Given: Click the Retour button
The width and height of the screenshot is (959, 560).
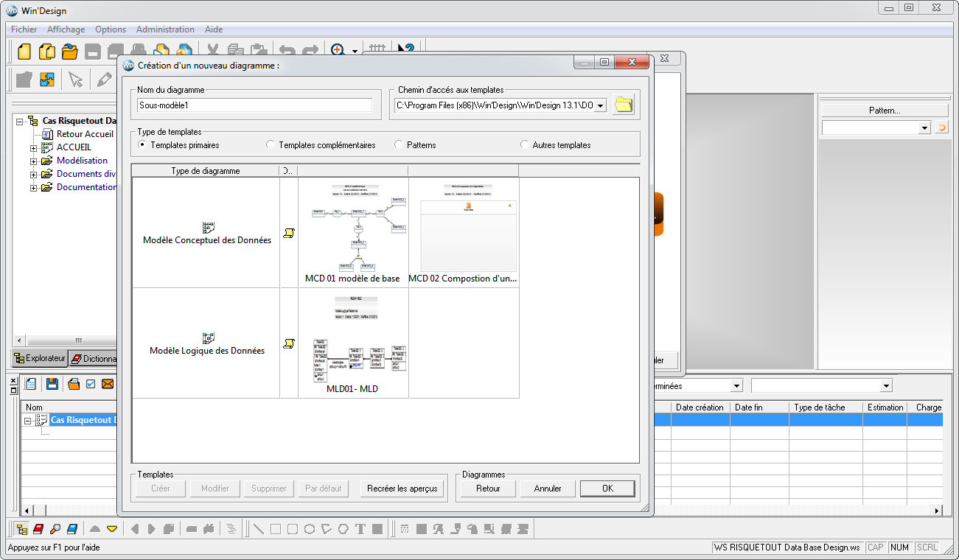Looking at the screenshot, I should coord(488,489).
